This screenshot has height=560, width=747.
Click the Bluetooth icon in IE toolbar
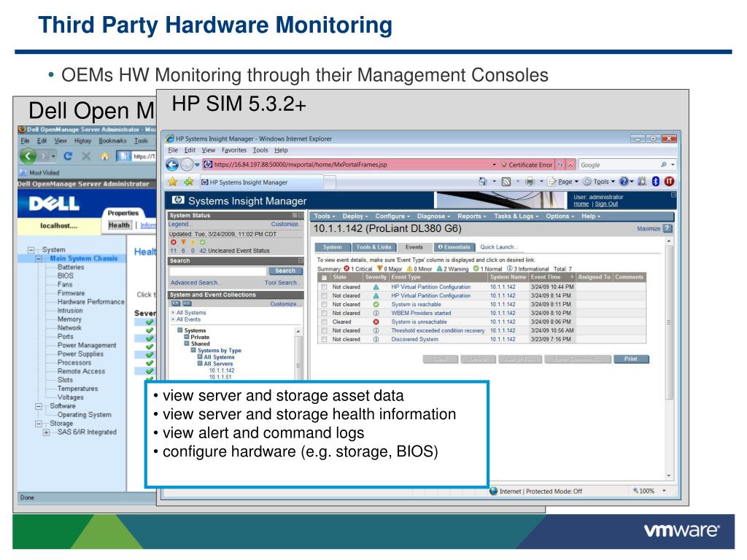point(656,182)
